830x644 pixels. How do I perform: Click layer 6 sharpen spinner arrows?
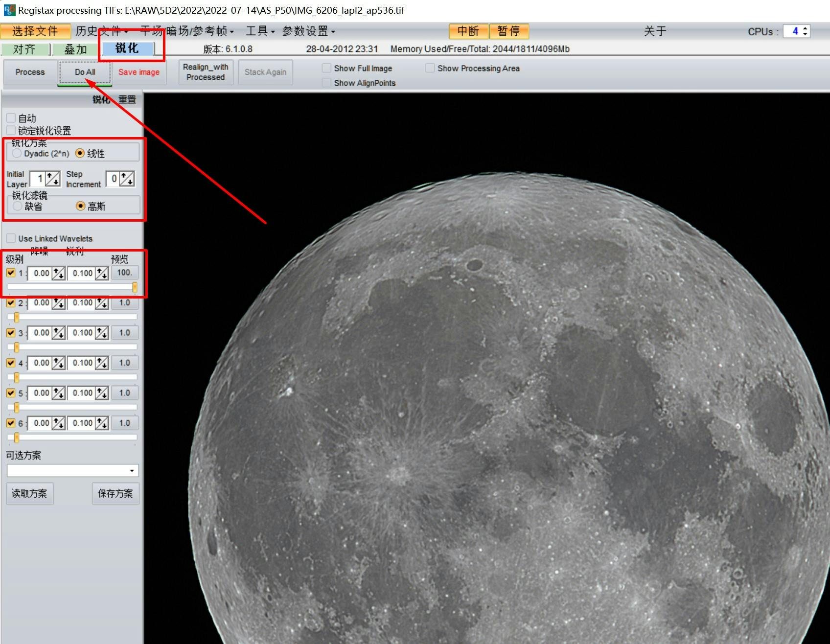102,424
